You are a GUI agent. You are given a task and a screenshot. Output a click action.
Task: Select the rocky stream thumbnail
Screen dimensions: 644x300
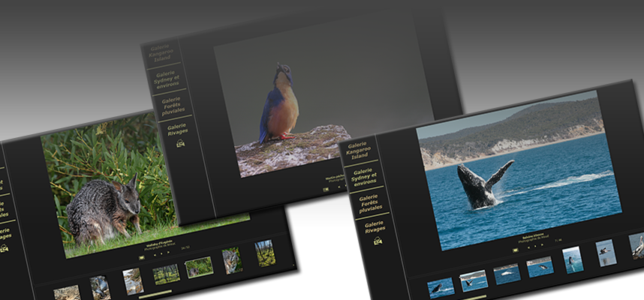(133, 281)
